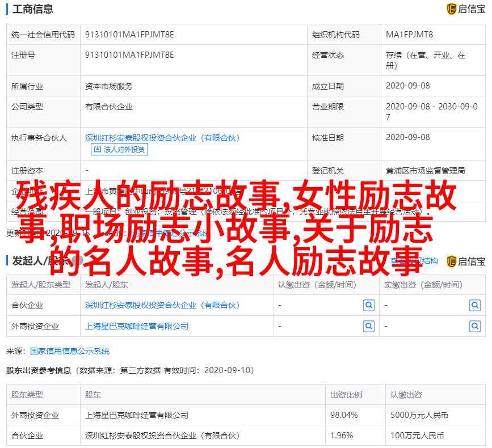
Task: Select the 公司类型 value 有限合伙企业
Action: (x=109, y=107)
